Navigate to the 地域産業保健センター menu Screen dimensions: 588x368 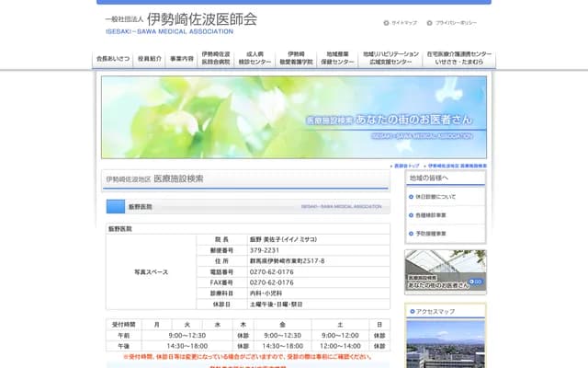(x=338, y=59)
